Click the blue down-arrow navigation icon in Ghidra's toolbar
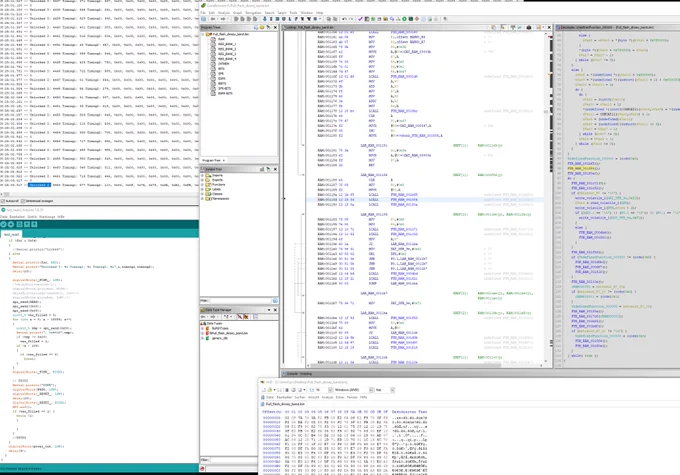The image size is (680, 475). pyautogui.click(x=265, y=19)
